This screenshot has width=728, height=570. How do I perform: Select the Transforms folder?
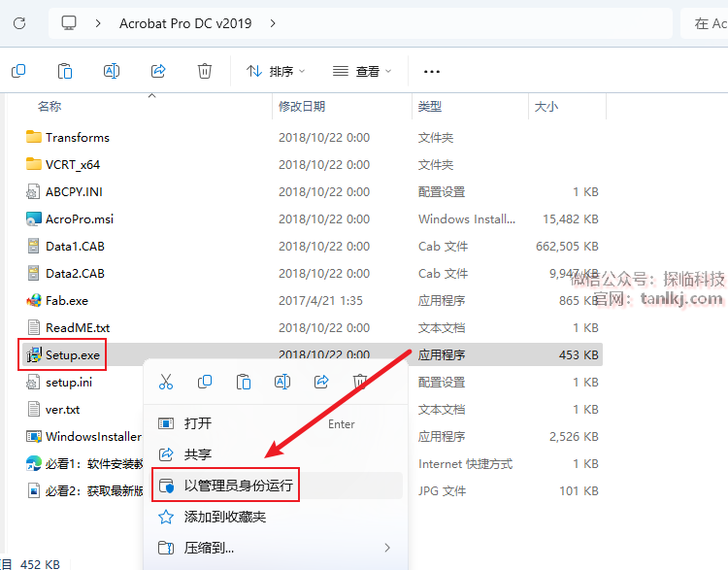pyautogui.click(x=77, y=138)
